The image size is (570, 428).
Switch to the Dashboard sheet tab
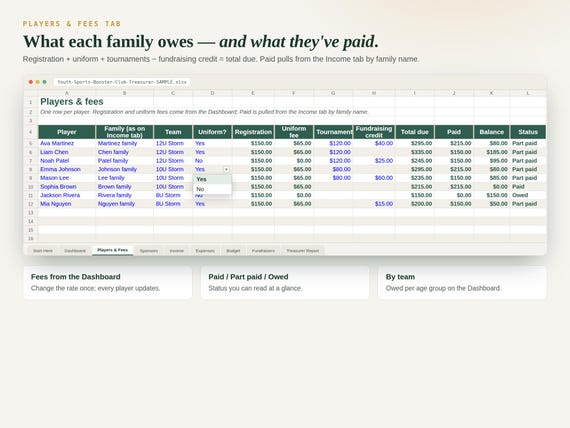click(75, 251)
